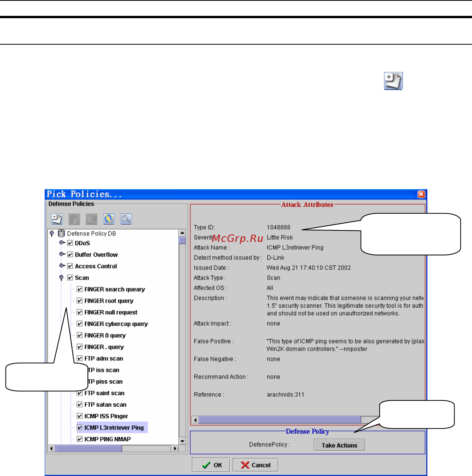Toggle ICMP L3retriever Ping checkbox

pos(80,428)
